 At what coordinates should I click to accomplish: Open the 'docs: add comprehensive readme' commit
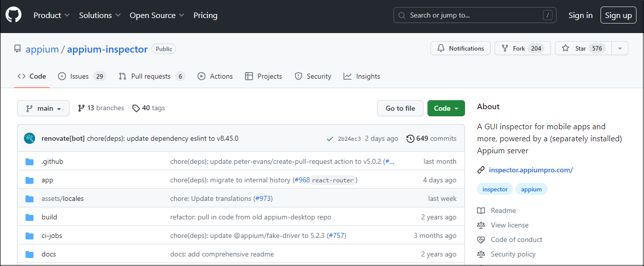222,254
